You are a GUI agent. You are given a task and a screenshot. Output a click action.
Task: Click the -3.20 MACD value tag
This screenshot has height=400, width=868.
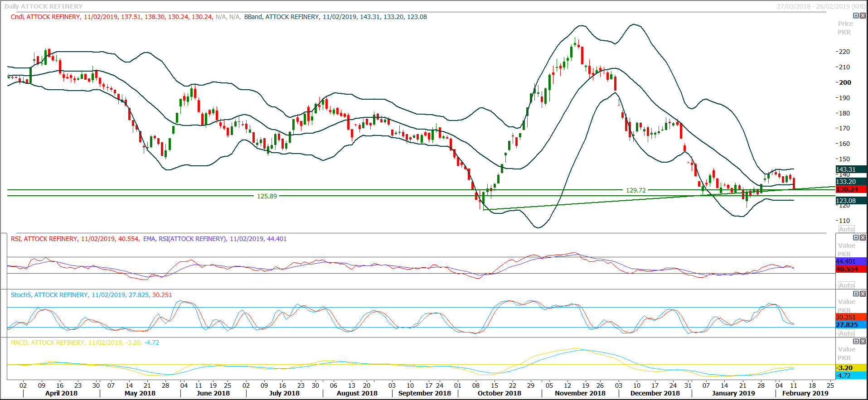coord(851,368)
